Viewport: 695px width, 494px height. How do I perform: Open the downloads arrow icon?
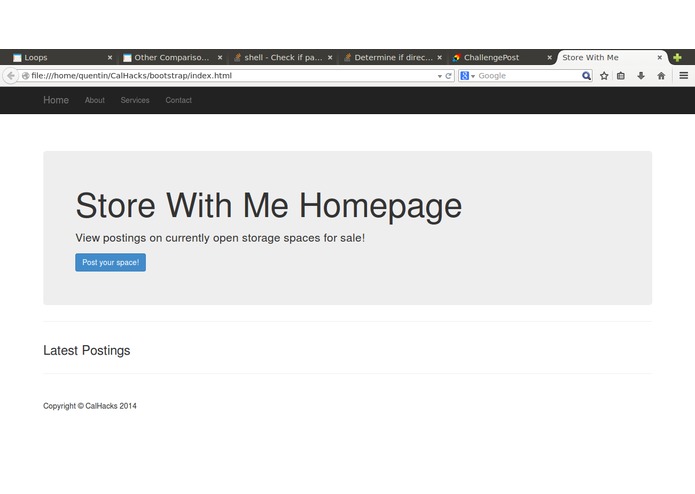641,76
